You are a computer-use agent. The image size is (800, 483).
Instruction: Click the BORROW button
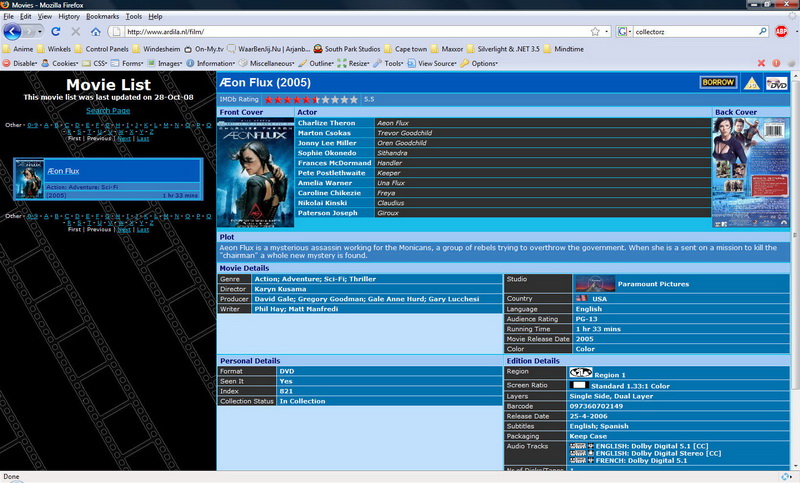pyautogui.click(x=718, y=82)
